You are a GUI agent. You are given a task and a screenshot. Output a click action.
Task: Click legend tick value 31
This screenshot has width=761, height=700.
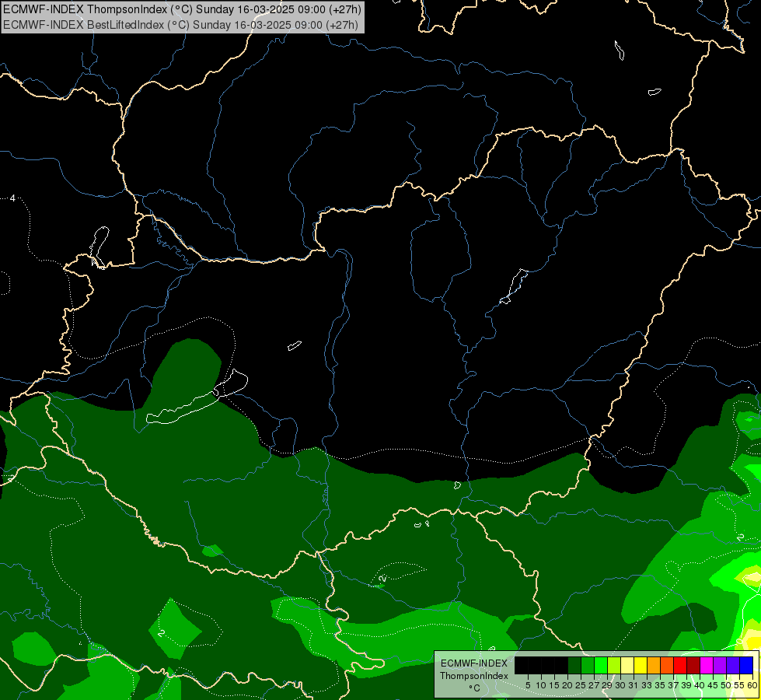tap(634, 685)
